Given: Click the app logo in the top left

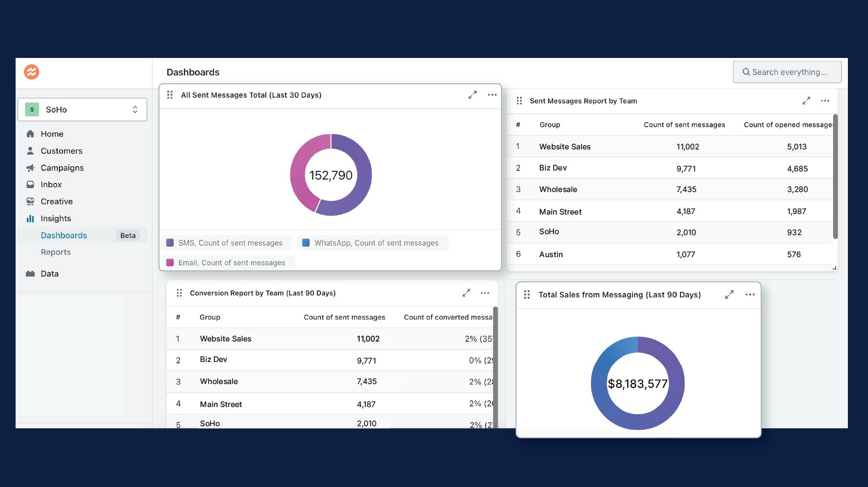Looking at the screenshot, I should 31,71.
